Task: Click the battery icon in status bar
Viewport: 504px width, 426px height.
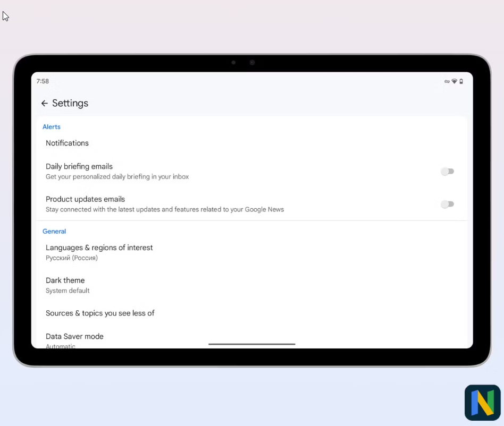Action: click(461, 82)
